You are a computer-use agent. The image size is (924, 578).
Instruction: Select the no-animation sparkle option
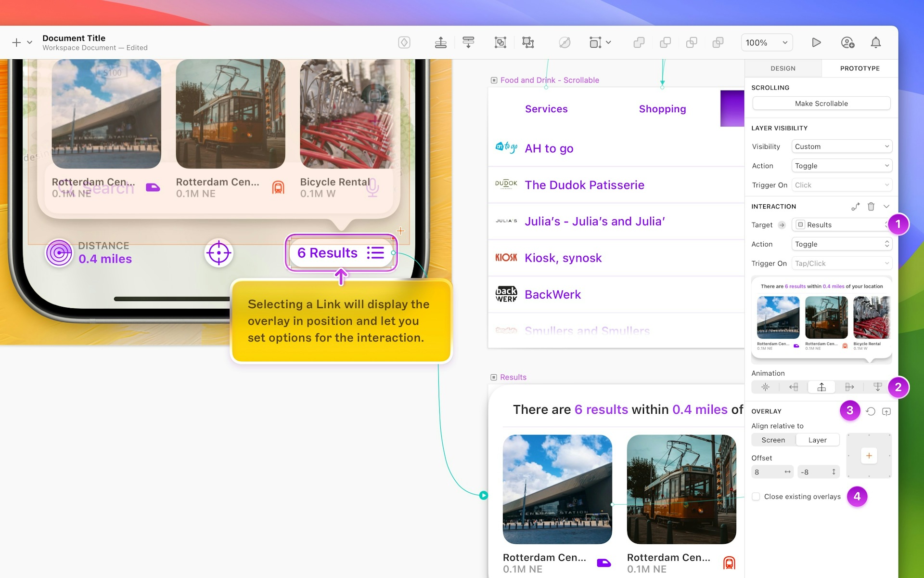click(x=765, y=387)
